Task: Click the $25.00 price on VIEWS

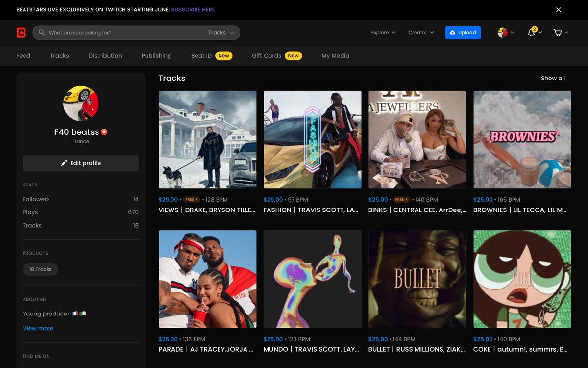Action: 168,200
